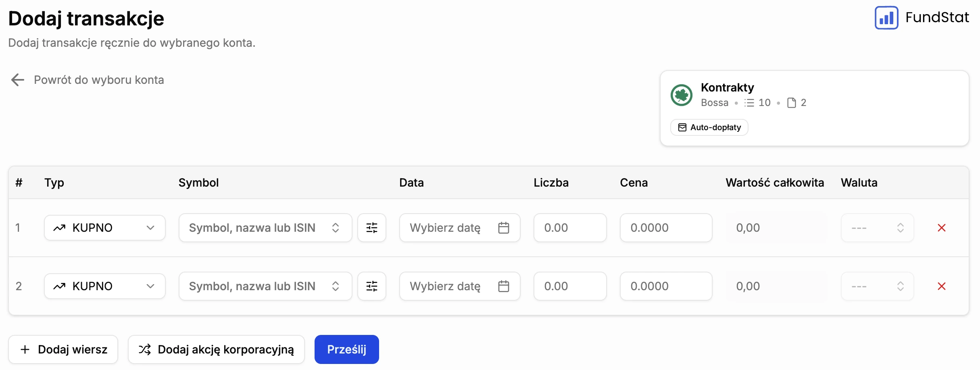
Task: Click the Data column header
Action: point(411,183)
